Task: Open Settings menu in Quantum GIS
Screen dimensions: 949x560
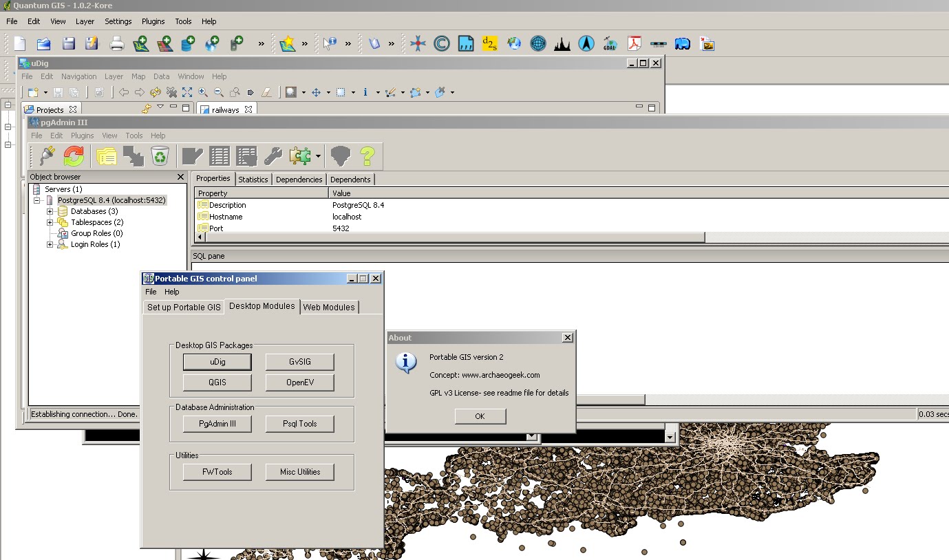Action: point(118,21)
